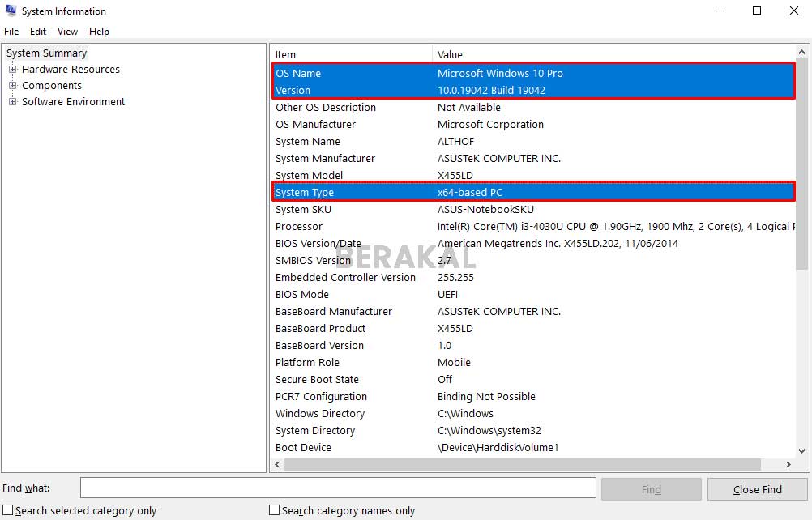Select the Processor row
812x520 pixels.
pos(533,226)
